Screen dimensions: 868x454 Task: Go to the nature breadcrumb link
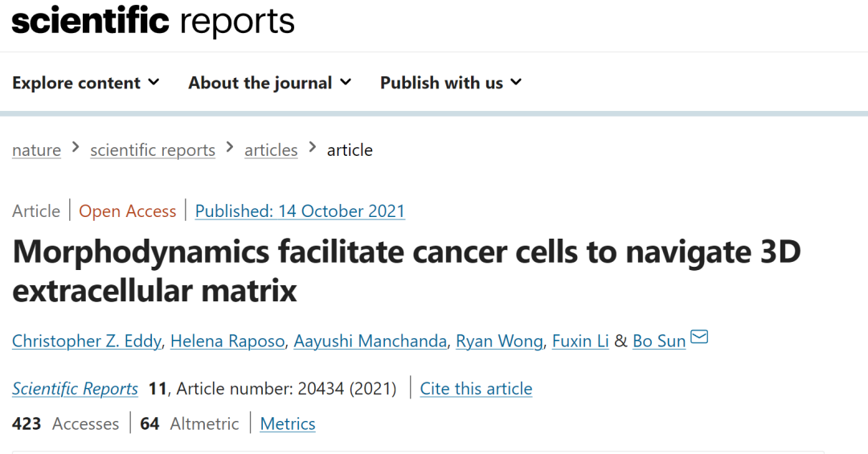(36, 150)
